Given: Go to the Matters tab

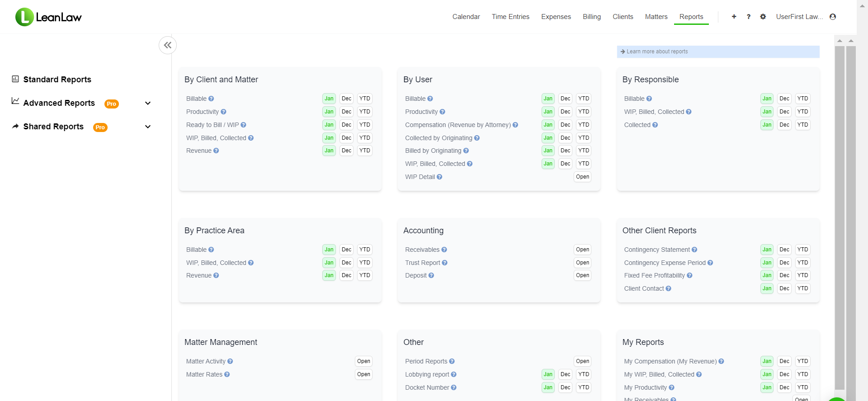Looking at the screenshot, I should click(656, 17).
